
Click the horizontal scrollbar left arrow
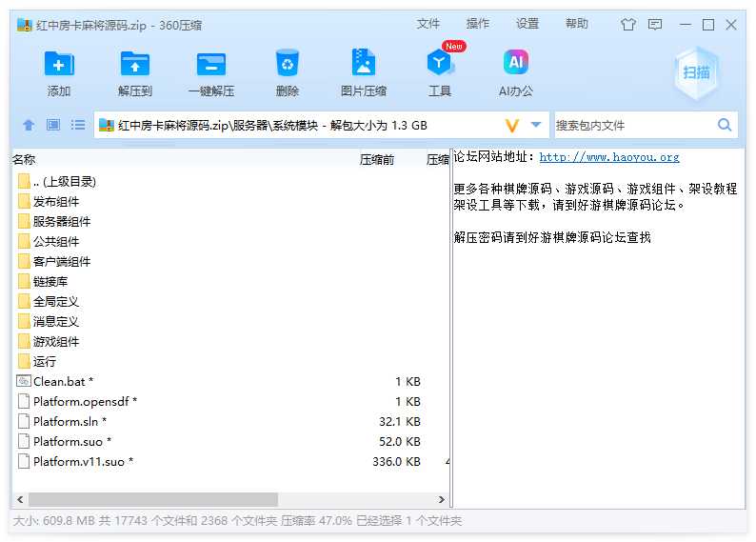click(x=20, y=499)
